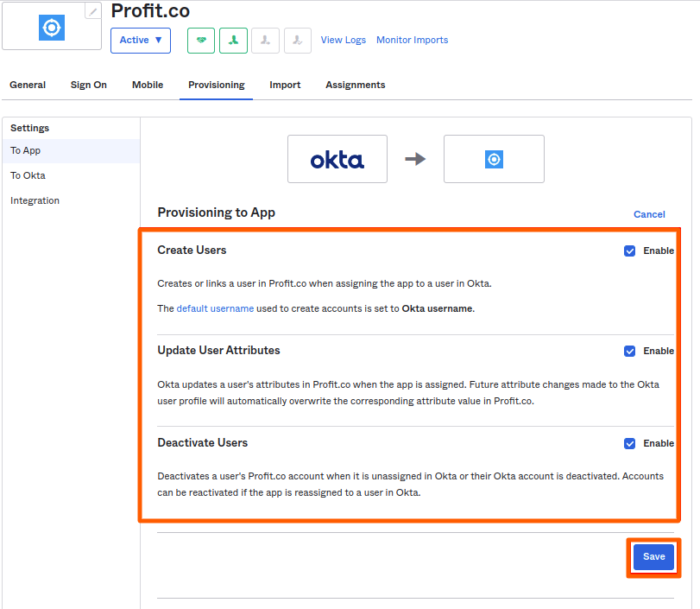700x609 pixels.
Task: Click the green user provisioning icon
Action: click(x=233, y=41)
